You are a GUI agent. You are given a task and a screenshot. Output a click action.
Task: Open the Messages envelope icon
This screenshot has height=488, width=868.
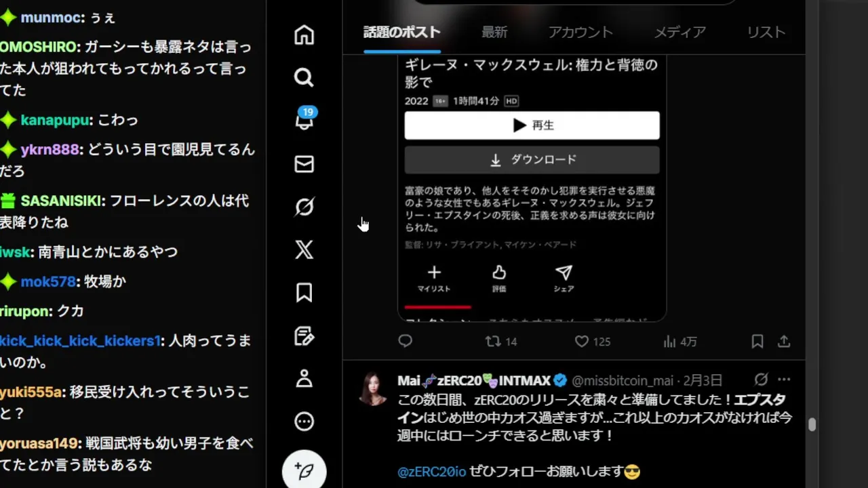tap(304, 164)
